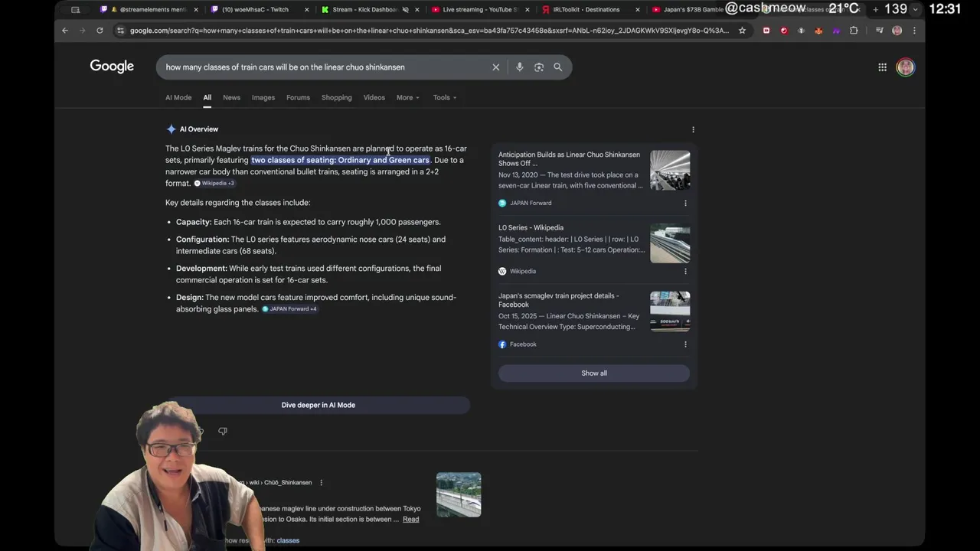Open the Google apps grid
Image resolution: width=980 pixels, height=551 pixels.
[882, 67]
